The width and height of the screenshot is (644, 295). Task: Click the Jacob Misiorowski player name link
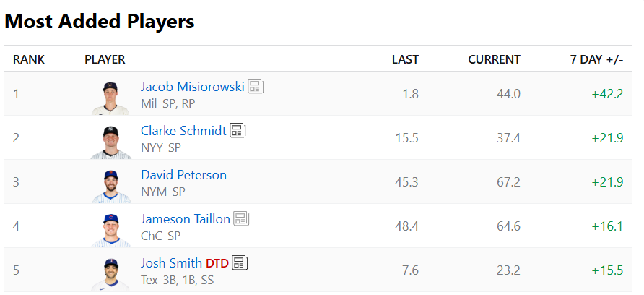(192, 87)
